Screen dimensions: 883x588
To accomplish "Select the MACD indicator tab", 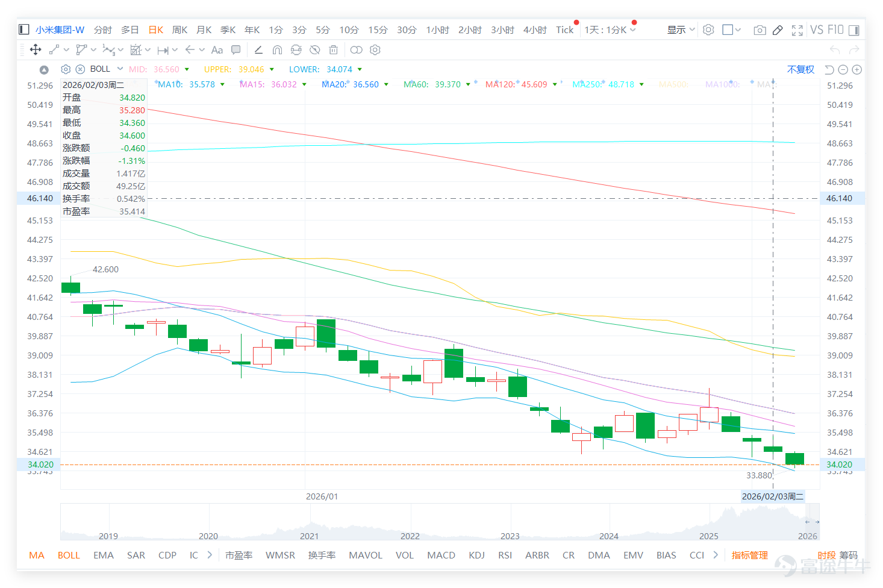I will click(441, 555).
